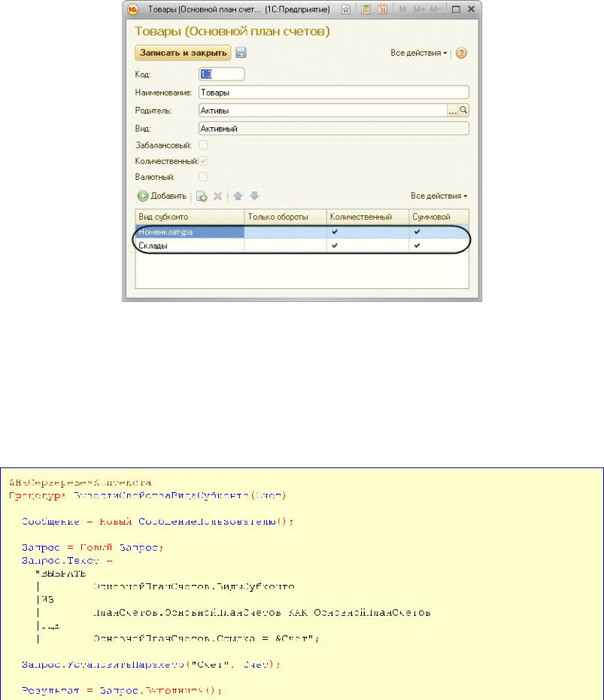Click the Родитель field containing Активы
Image resolution: width=604 pixels, height=700 pixels.
pos(323,110)
